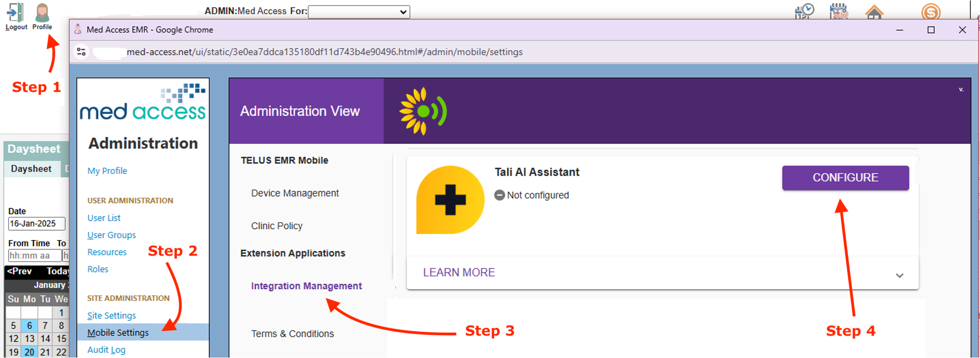Screen dimensions: 980x358
Task: Click the Audit Log link
Action: pos(106,350)
